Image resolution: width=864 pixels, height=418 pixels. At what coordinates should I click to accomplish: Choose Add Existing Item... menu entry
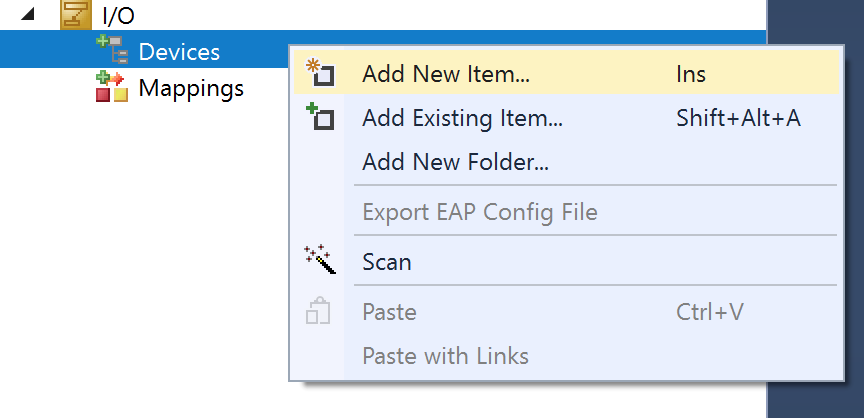click(566, 118)
